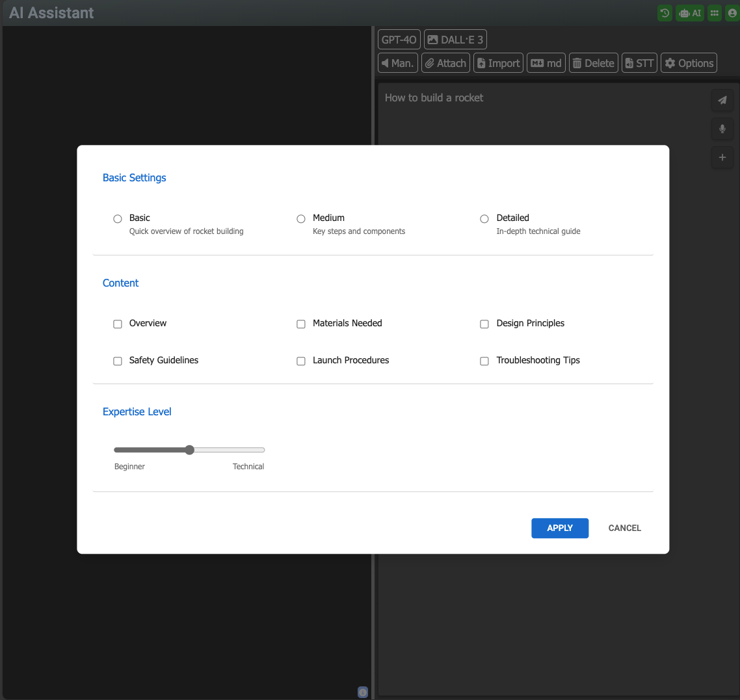Click the 'Technical' slider label
740x700 pixels.
[x=248, y=467]
